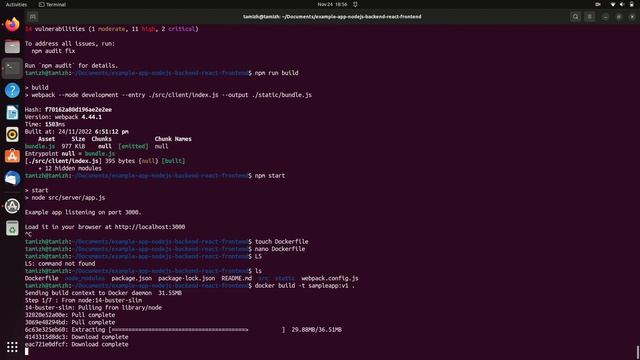Open the clock and calendar panel
Image resolution: width=640 pixels, height=360 pixels.
pos(332,4)
